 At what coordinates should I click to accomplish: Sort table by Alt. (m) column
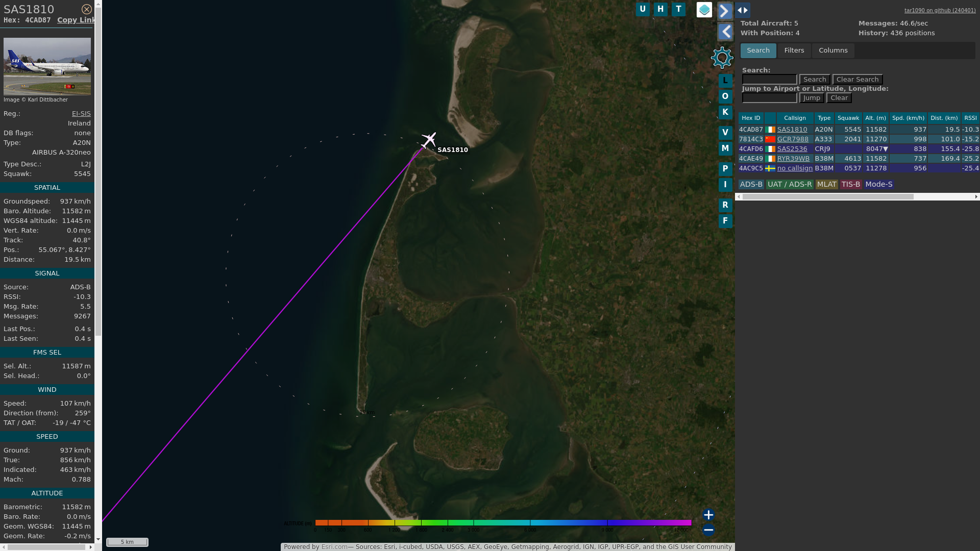876,118
